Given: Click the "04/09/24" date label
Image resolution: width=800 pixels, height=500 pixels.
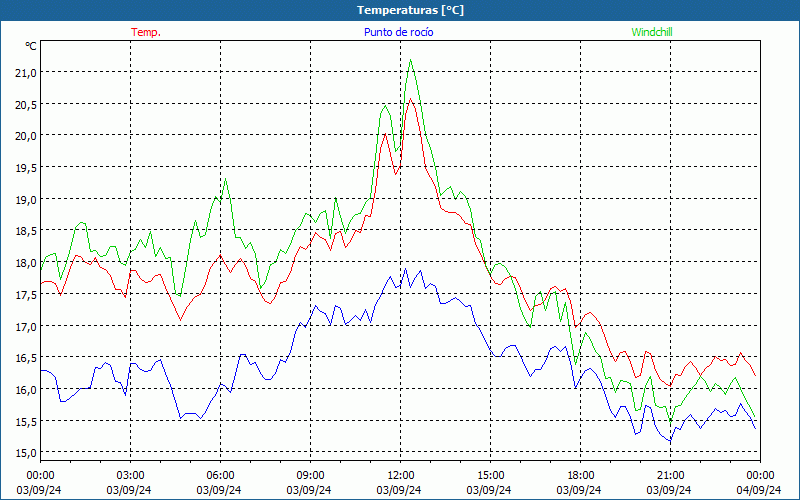Looking at the screenshot, I should 759,490.
